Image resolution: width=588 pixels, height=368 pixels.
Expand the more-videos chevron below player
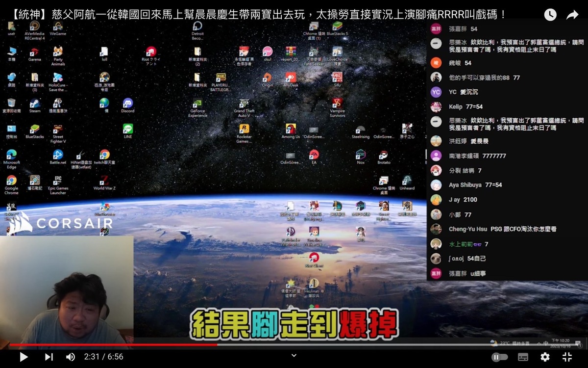tap(294, 355)
